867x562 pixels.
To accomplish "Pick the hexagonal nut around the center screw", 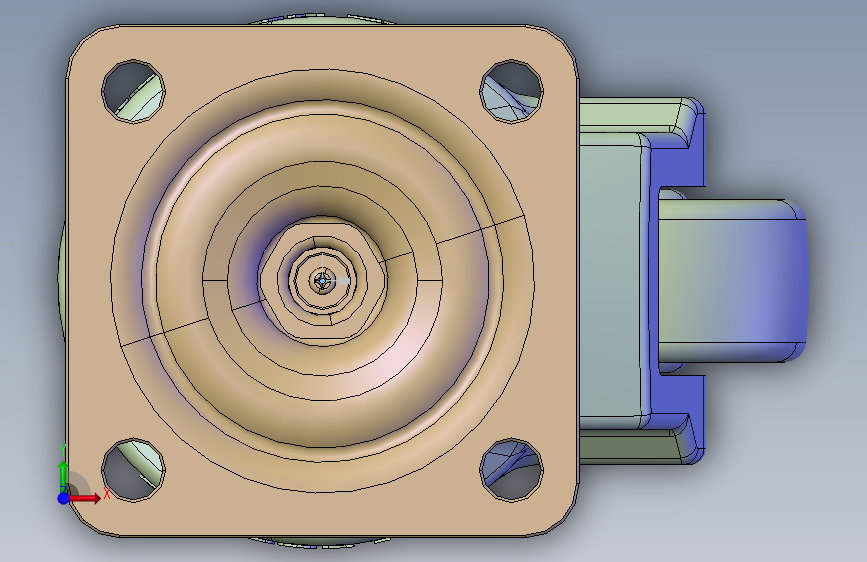I will click(322, 280).
